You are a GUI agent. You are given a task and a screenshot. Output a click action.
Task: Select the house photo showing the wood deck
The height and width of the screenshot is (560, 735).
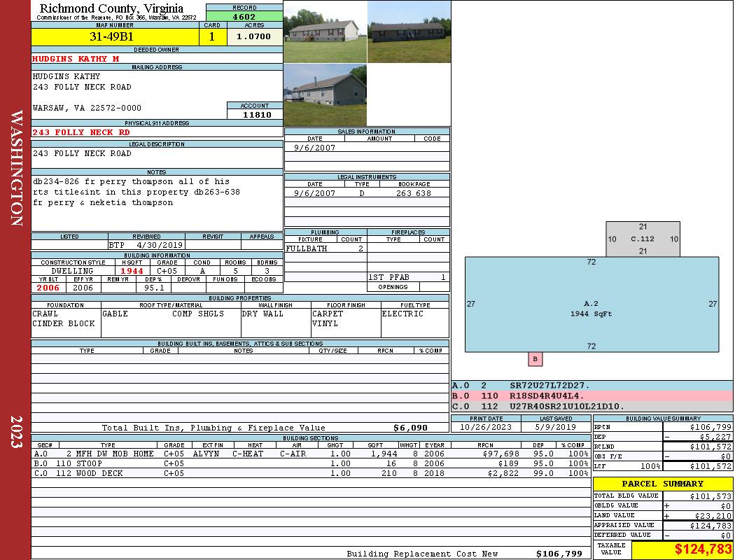[x=325, y=95]
